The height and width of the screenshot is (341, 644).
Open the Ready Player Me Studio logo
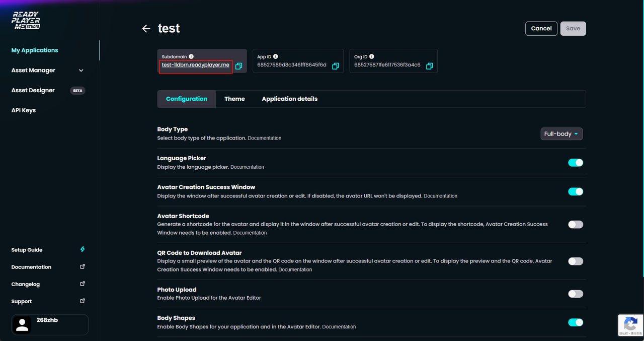point(26,20)
